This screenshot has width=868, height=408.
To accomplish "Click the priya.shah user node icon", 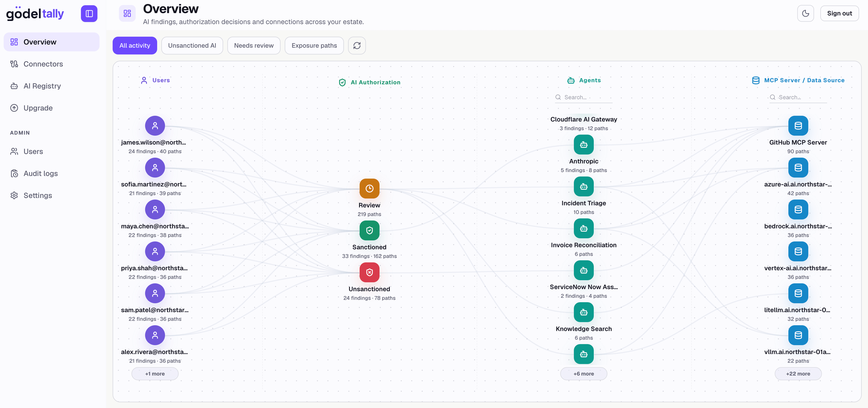I will (155, 251).
